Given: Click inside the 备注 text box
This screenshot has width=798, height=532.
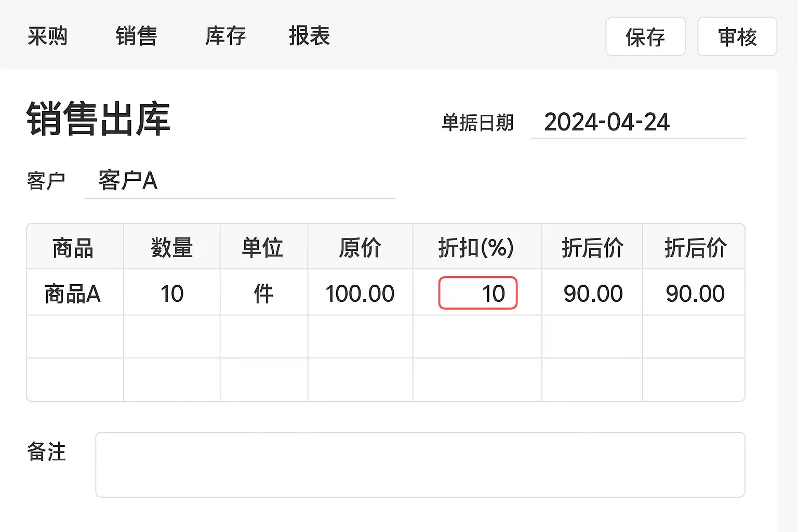Looking at the screenshot, I should 420,464.
